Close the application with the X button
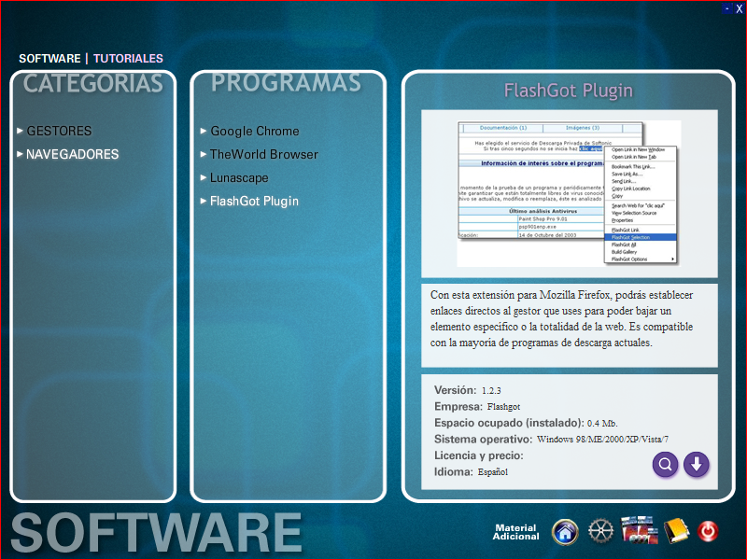Viewport: 747px width, 560px height. (x=739, y=8)
